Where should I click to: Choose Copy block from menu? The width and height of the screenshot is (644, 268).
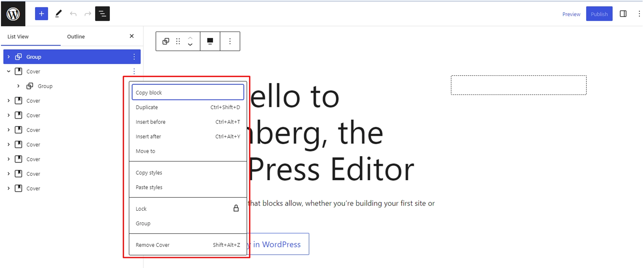tap(188, 93)
